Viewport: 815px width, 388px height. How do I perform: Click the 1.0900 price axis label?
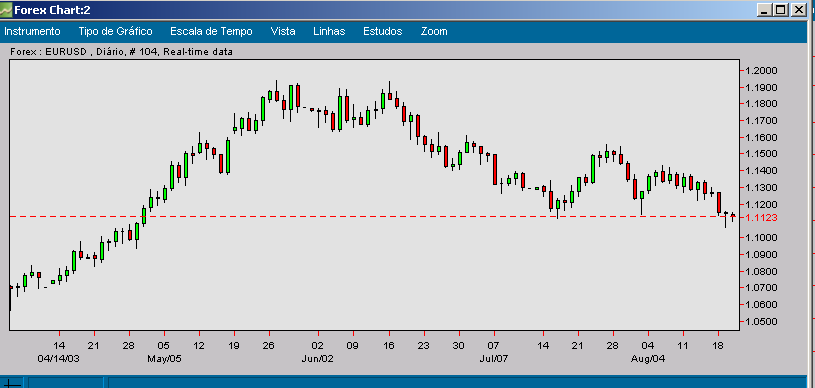click(761, 254)
